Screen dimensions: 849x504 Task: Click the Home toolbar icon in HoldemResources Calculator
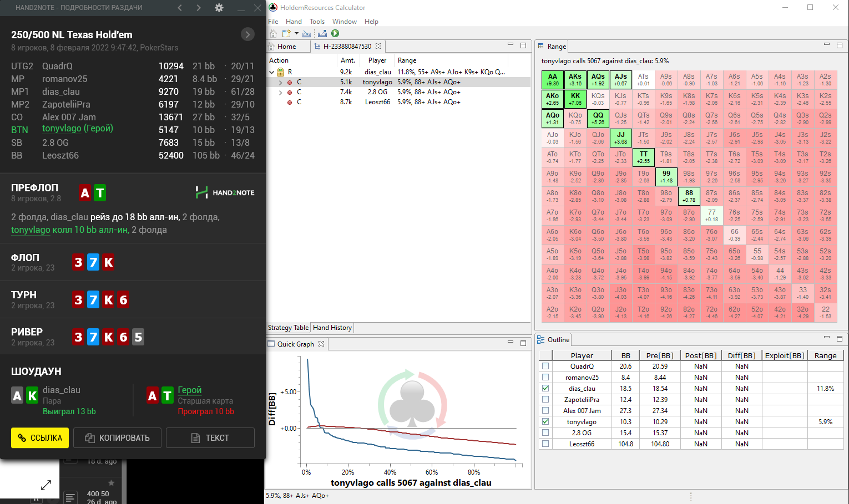273,34
